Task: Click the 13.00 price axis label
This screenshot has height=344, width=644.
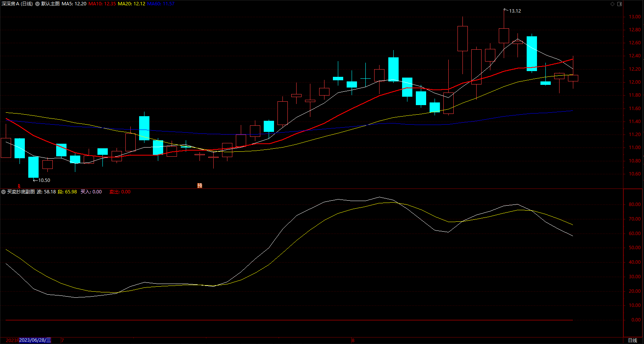Action: [x=635, y=17]
